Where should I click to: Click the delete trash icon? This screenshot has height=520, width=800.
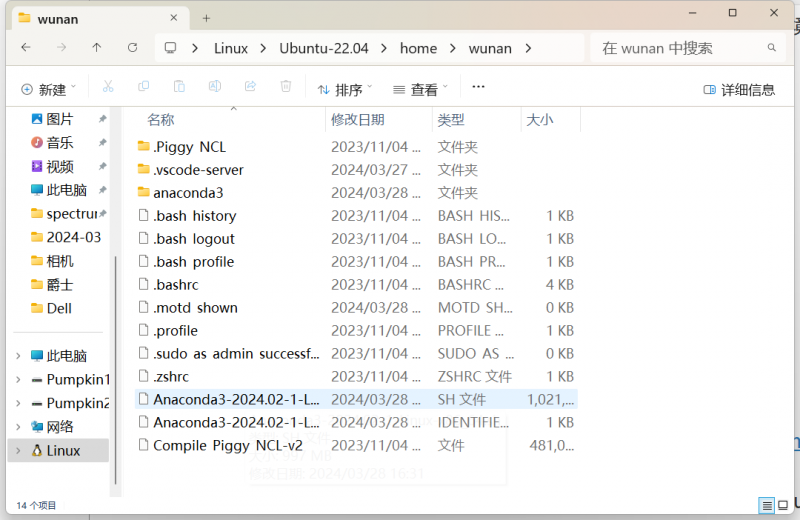pos(285,88)
